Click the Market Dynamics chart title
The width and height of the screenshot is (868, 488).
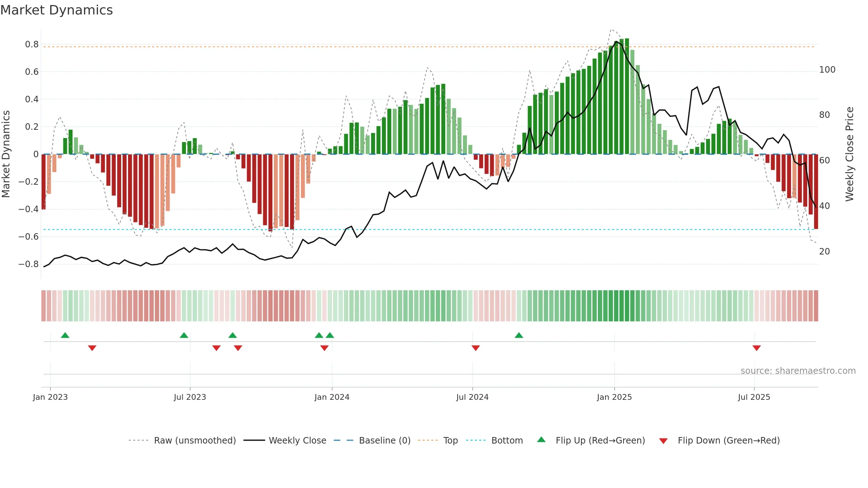(x=57, y=10)
